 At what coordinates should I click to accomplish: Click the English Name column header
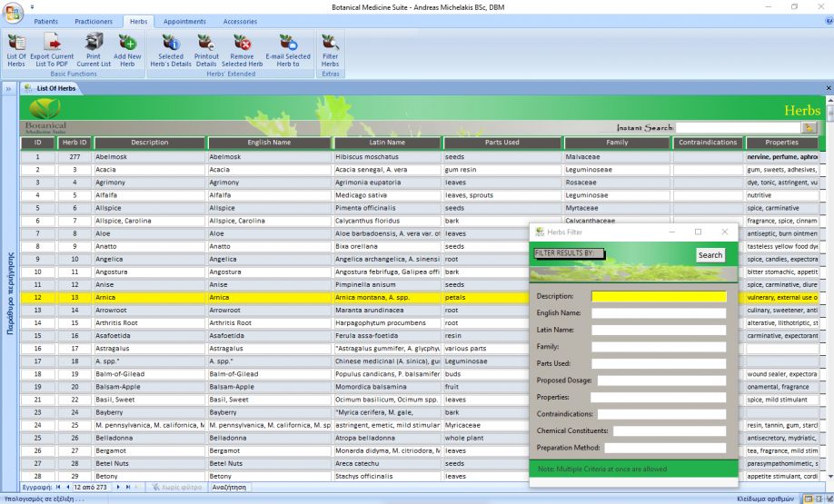tap(269, 143)
